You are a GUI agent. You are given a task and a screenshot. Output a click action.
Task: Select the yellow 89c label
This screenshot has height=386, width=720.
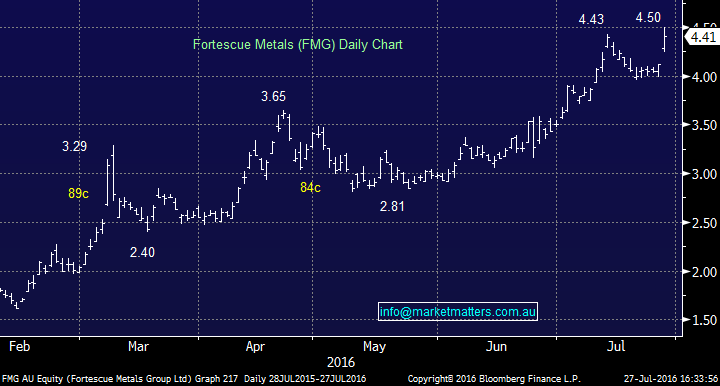78,193
